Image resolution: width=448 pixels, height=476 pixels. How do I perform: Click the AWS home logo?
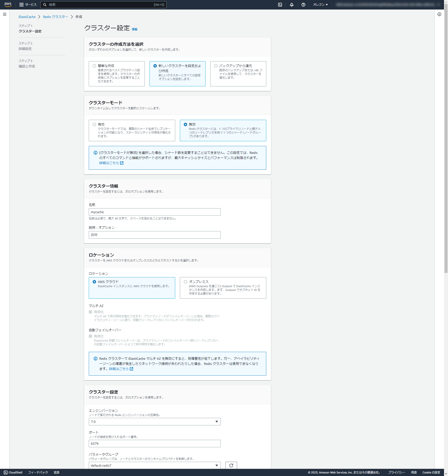tap(8, 4)
